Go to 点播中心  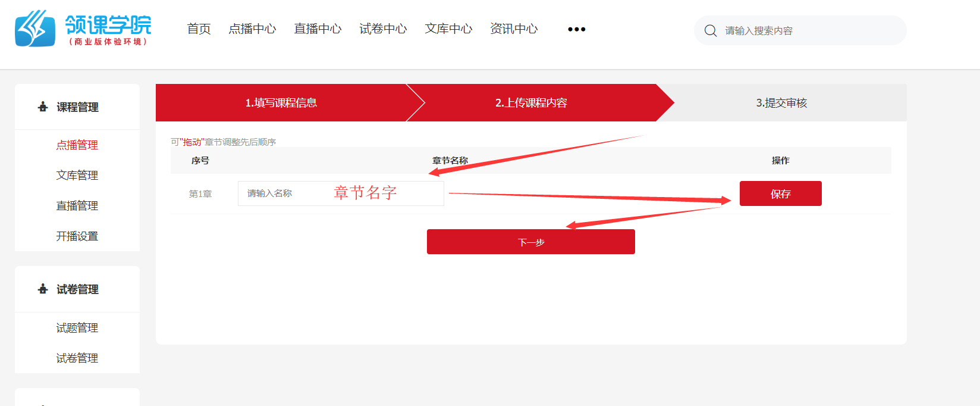point(252,29)
